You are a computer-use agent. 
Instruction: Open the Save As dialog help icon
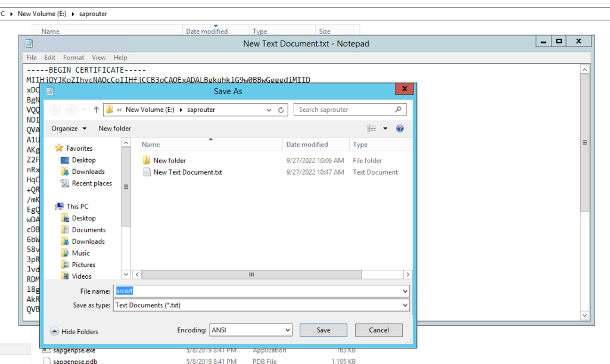(x=399, y=128)
